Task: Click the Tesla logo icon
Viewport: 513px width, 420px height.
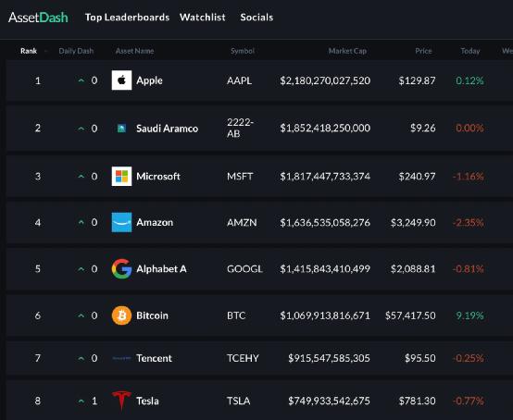Action: point(121,401)
